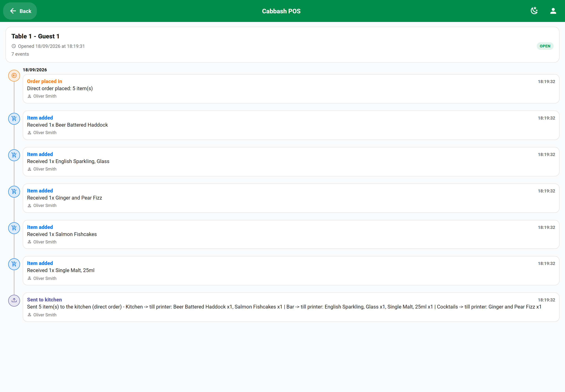Click Received 1x Ginger and Pear Fizz text
The width and height of the screenshot is (565, 392).
(x=64, y=198)
